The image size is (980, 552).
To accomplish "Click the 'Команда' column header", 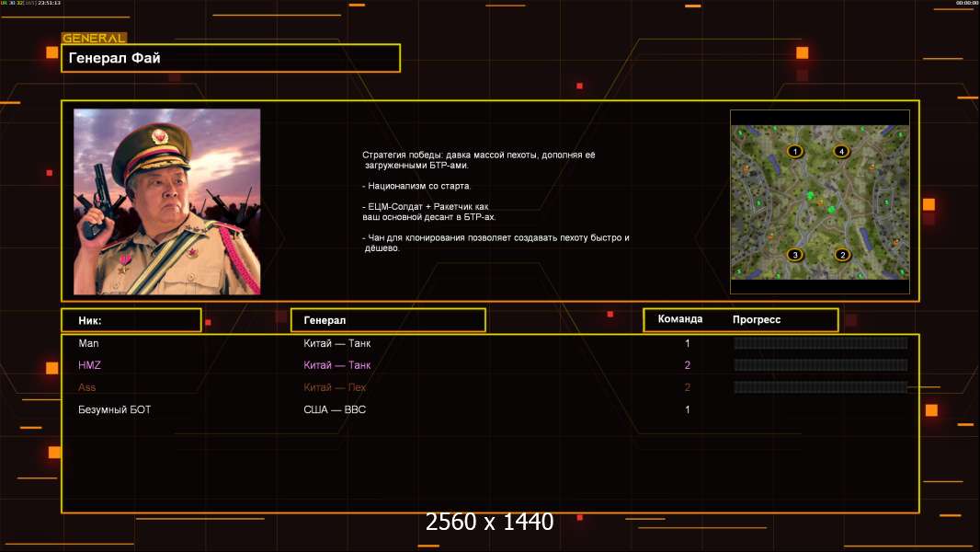I will [x=680, y=319].
